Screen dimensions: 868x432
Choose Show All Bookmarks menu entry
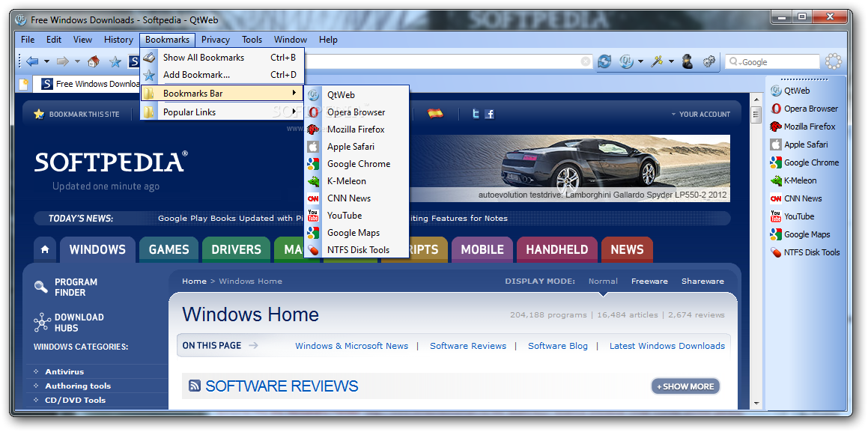tap(222, 58)
